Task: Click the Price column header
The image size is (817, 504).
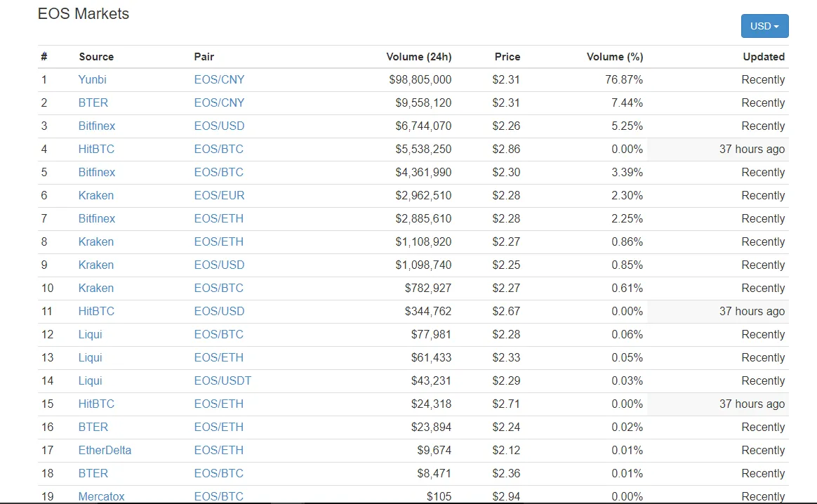Action: (x=507, y=57)
